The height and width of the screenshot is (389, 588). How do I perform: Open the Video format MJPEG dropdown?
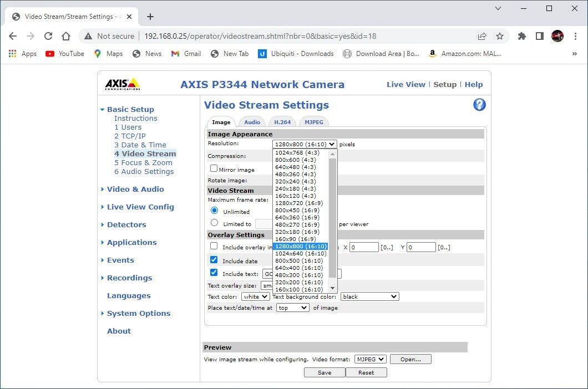point(370,359)
